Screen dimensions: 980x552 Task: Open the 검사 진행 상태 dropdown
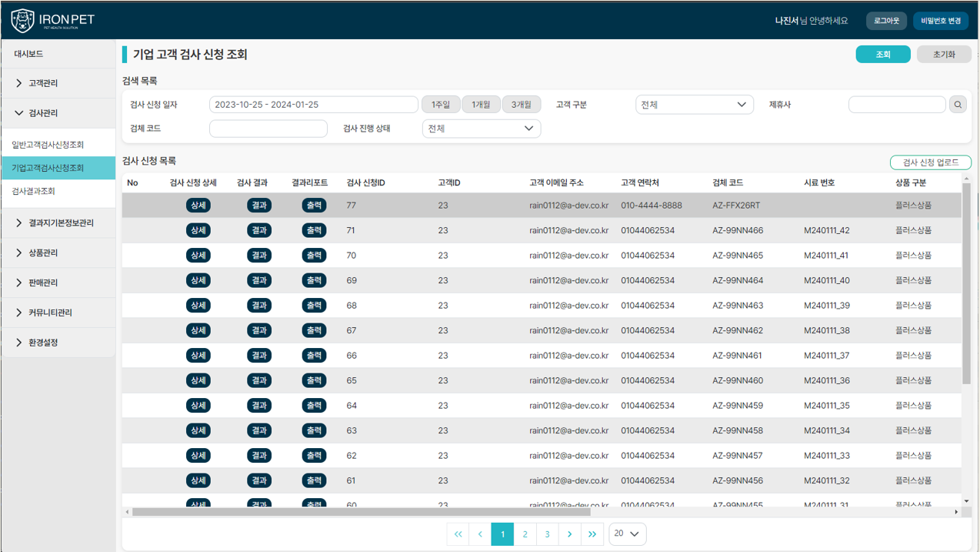pyautogui.click(x=481, y=129)
